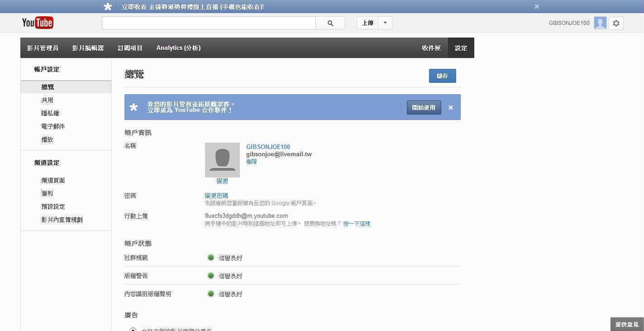Screen dimensions: 644x331
Task: Click the 提供意見 feedback button
Action: [627, 324]
